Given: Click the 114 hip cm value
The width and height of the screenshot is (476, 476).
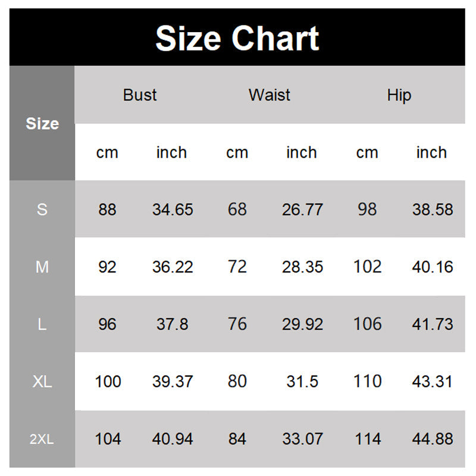Looking at the screenshot, I should pos(367,439).
